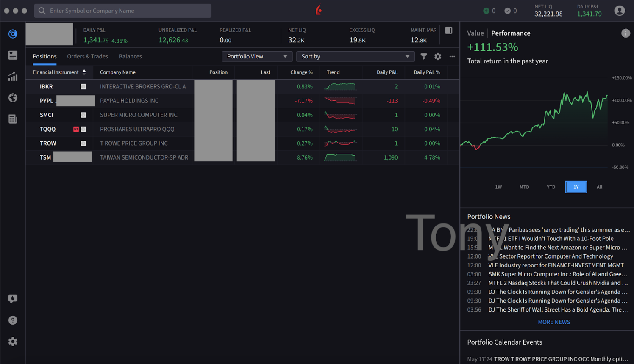Open the sidebar settings gear icon
Screen dimensions: 634x364
point(13,342)
